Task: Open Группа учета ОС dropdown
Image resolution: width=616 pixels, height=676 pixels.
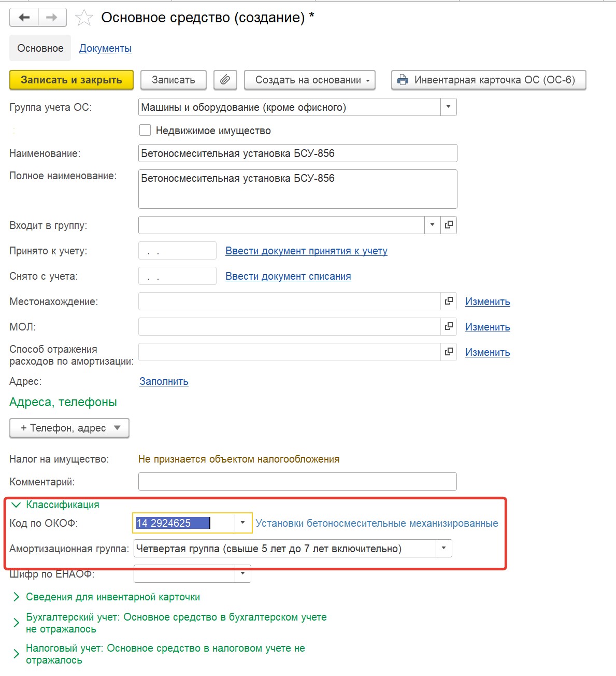Action: tap(448, 107)
